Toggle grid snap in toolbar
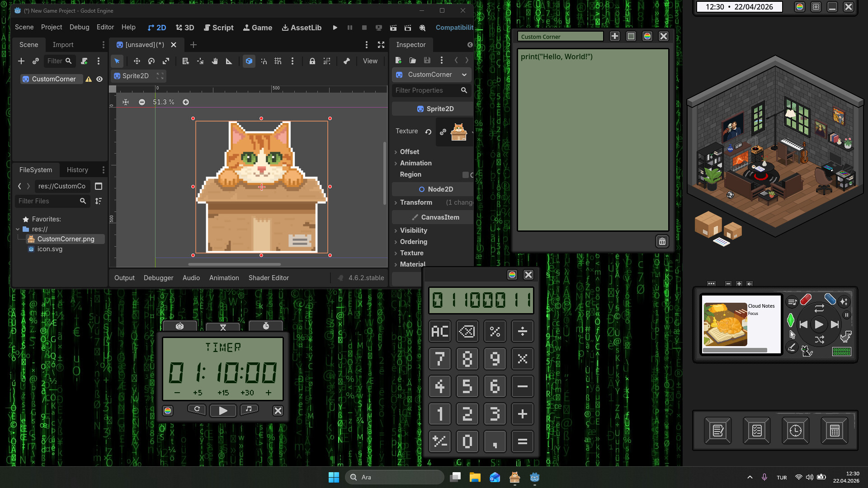This screenshot has height=488, width=868. point(278,61)
